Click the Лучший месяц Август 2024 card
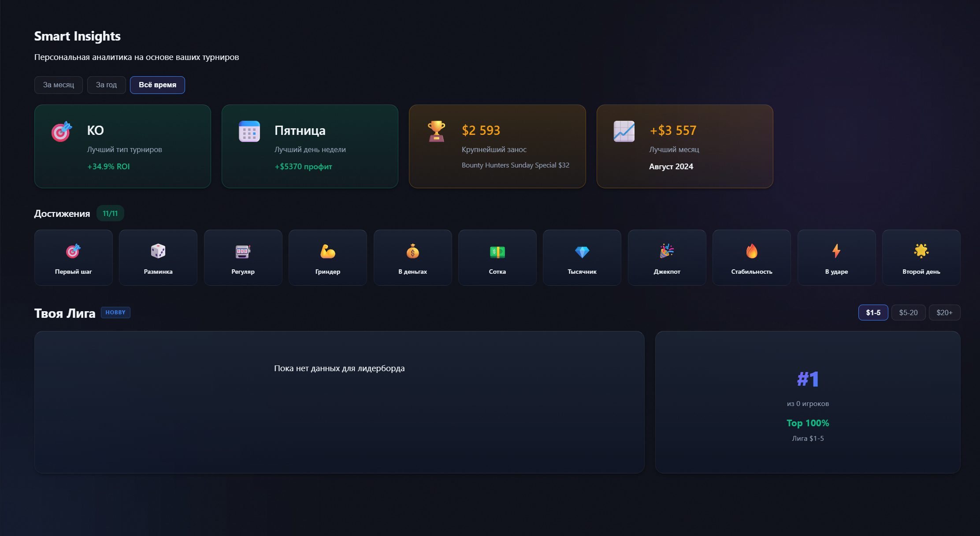This screenshot has height=536, width=980. 684,146
